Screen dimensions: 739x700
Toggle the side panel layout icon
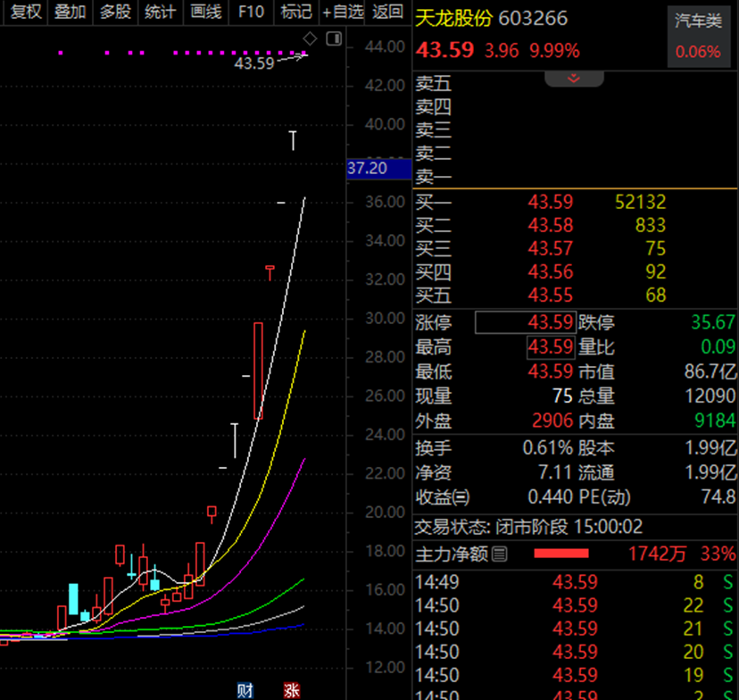[334, 38]
